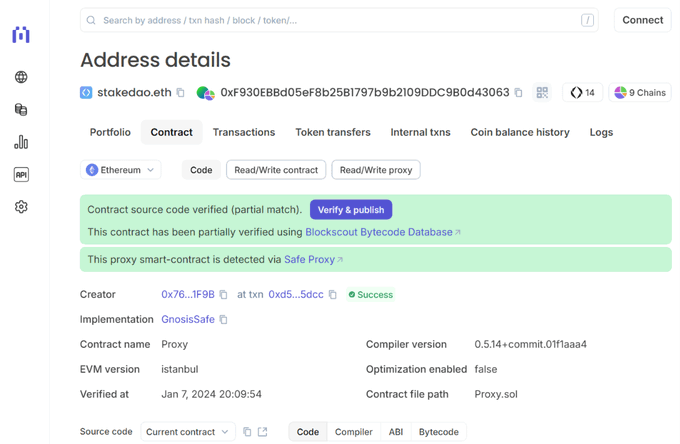Click the Success status badge
680x444 pixels.
371,295
